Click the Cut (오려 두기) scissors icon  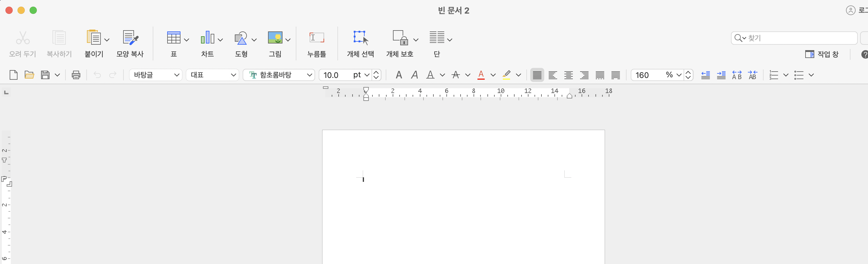[x=23, y=37]
